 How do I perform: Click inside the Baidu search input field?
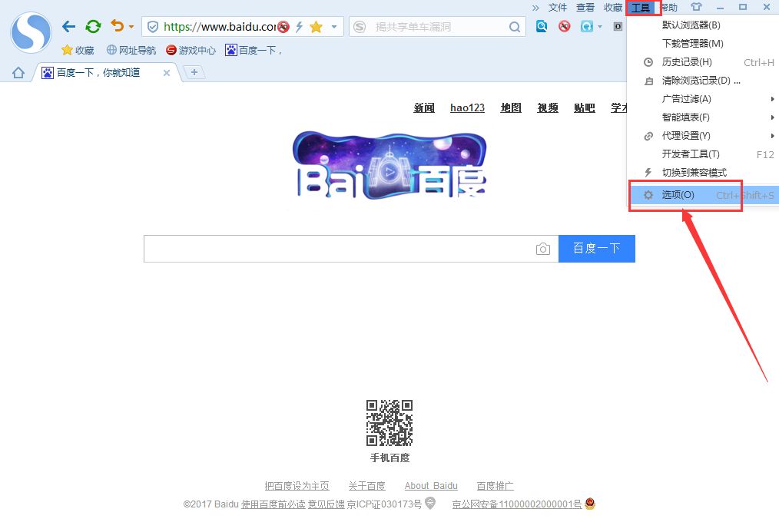click(x=338, y=249)
